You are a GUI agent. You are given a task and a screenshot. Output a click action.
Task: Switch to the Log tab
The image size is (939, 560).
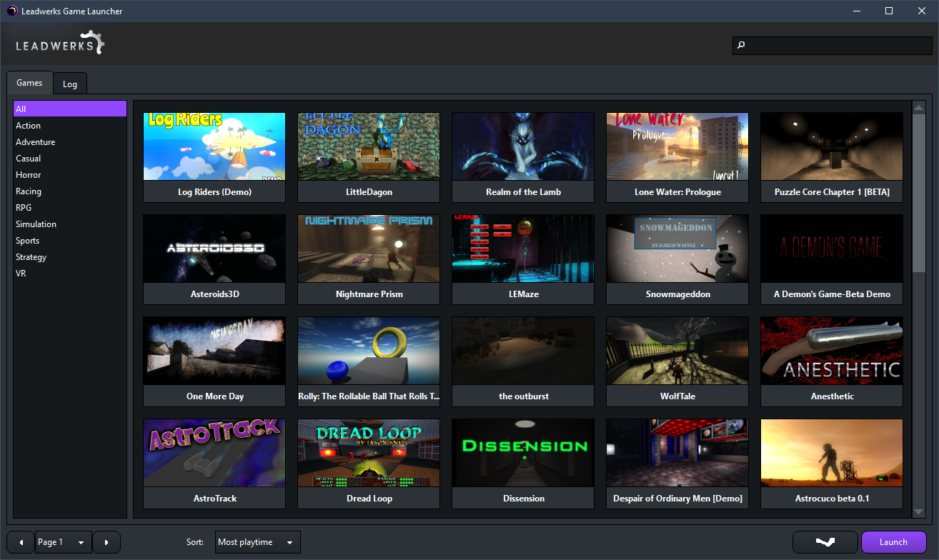tap(70, 84)
